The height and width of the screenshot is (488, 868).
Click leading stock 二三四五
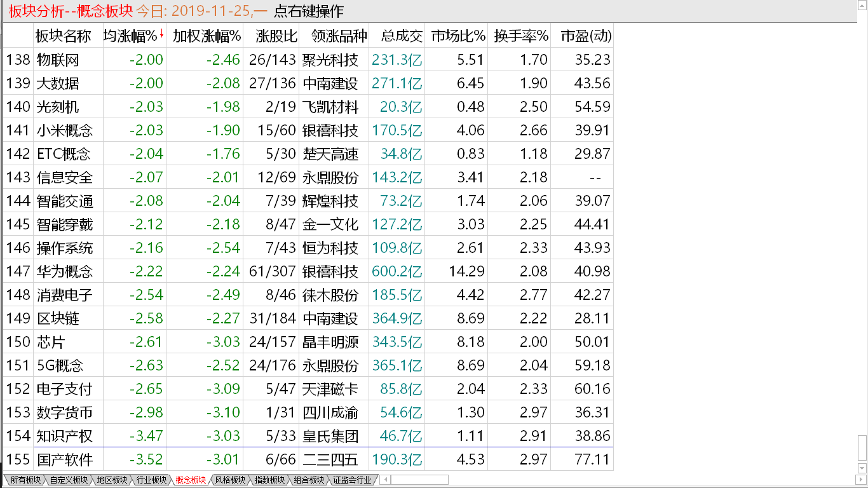(330, 459)
